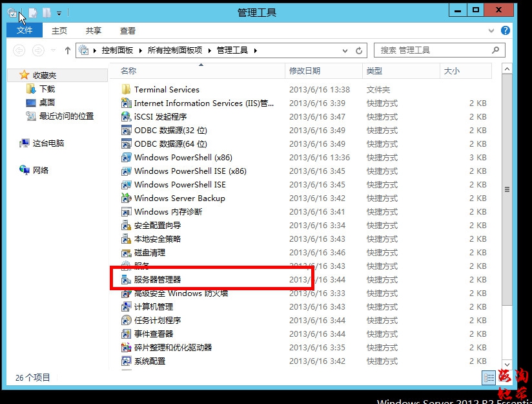Click the back navigation arrow
The image size is (532, 404).
[x=19, y=50]
